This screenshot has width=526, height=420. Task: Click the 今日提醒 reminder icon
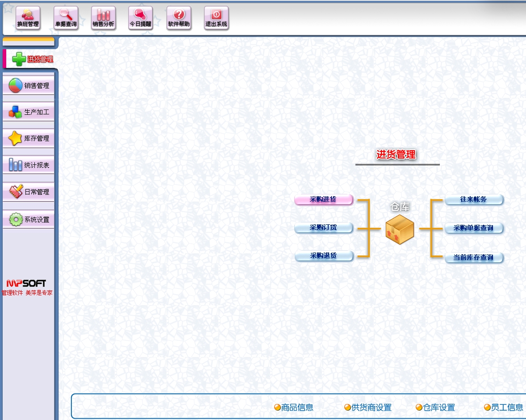(x=140, y=18)
